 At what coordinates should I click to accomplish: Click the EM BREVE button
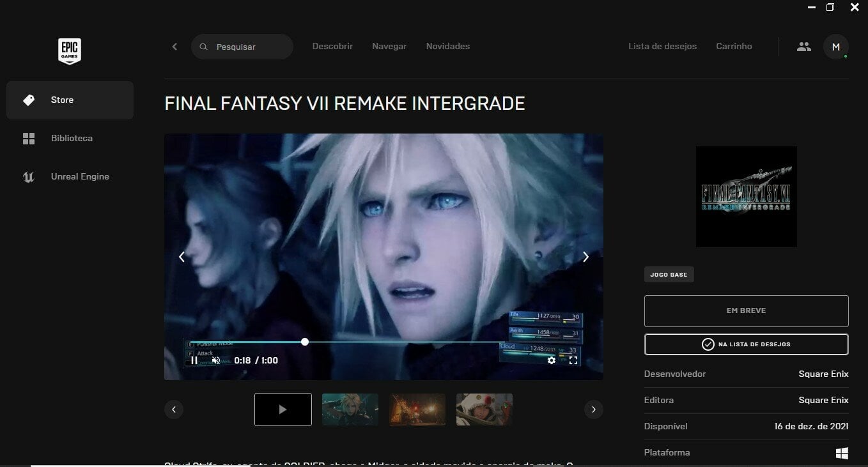[x=747, y=311]
